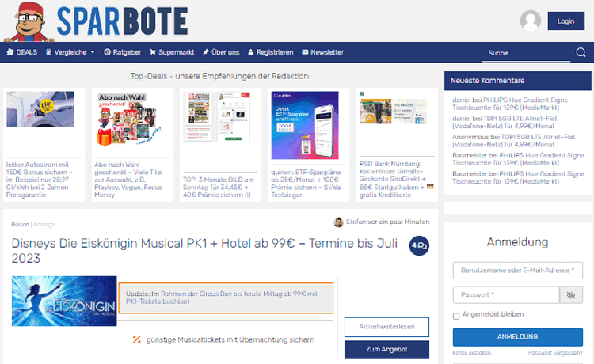Click the search magnifier icon
This screenshot has height=364, width=594.
click(581, 52)
